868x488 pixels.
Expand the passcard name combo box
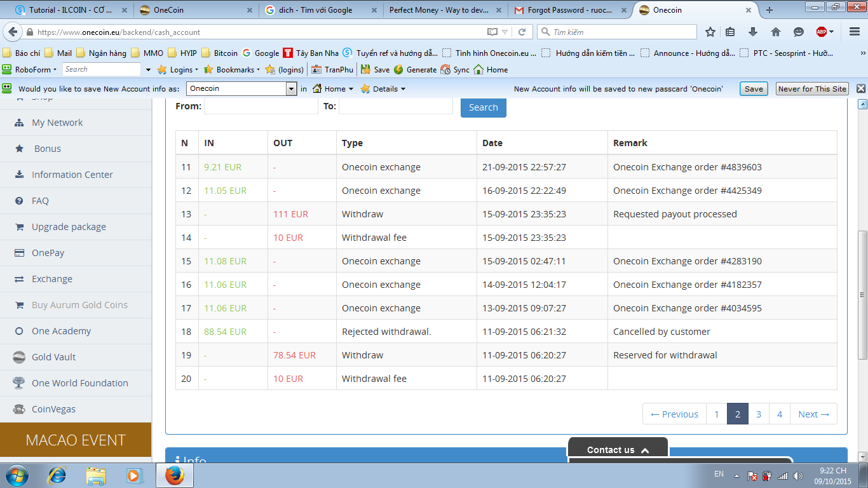point(291,89)
